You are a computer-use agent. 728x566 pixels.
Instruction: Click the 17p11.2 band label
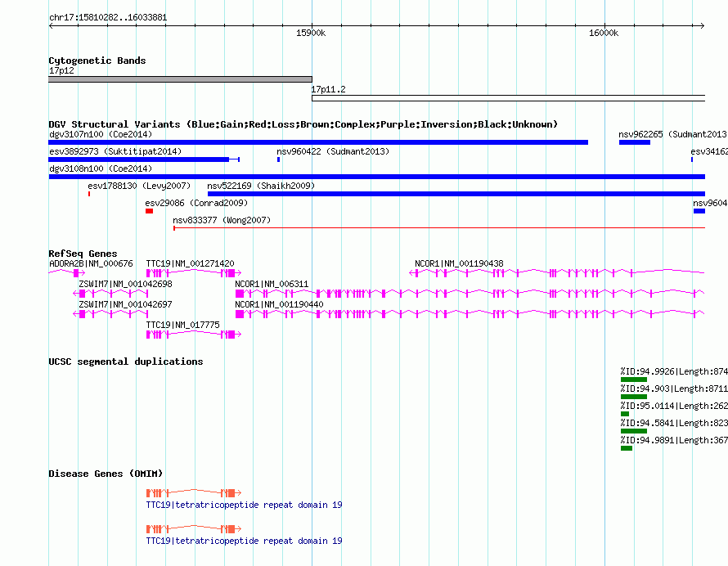tap(328, 90)
